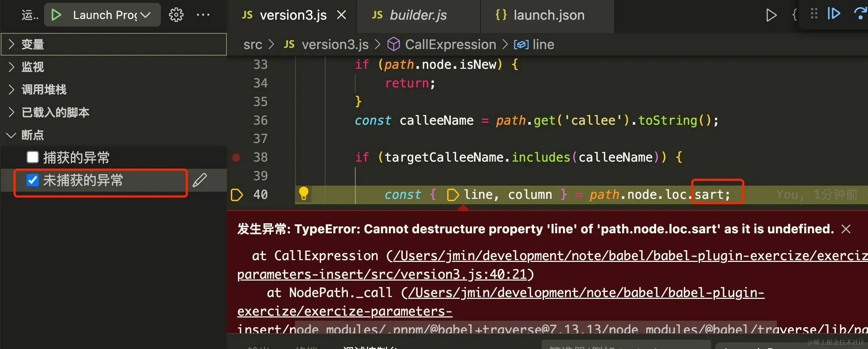Click the JS icon on the builder.js tab
868x349 pixels.
pyautogui.click(x=377, y=15)
